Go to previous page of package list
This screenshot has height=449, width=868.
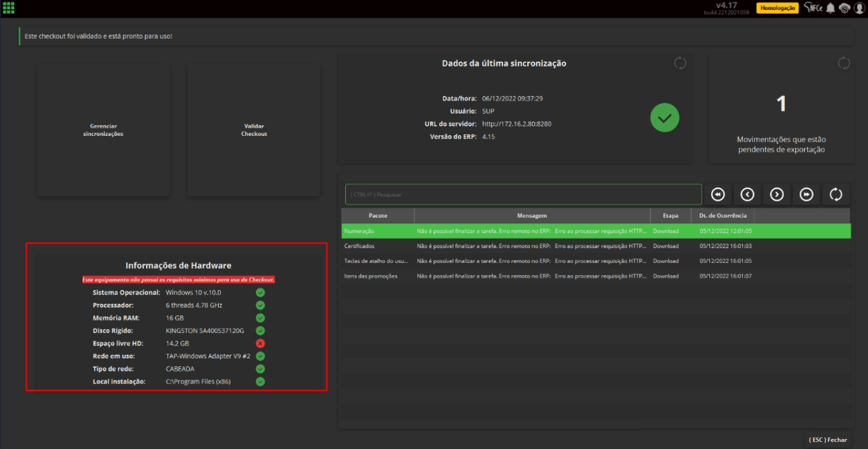click(747, 194)
